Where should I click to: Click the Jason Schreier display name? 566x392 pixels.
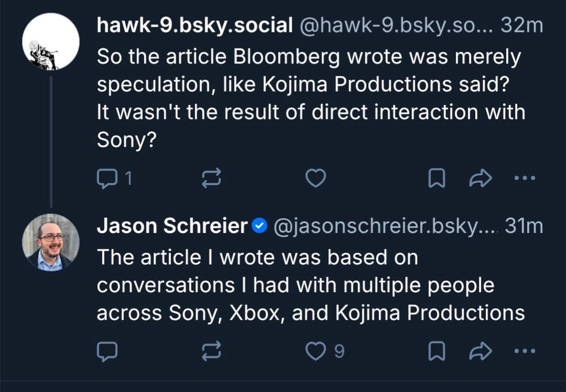click(172, 226)
